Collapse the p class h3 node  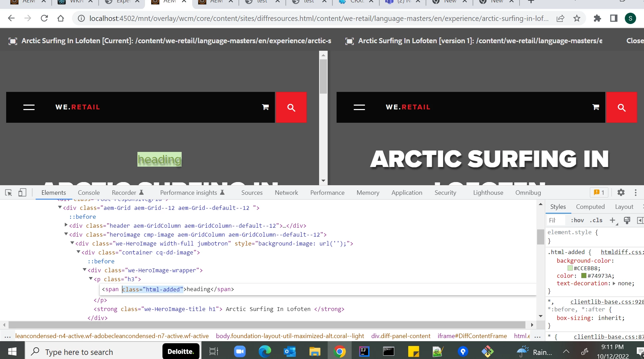(91, 279)
